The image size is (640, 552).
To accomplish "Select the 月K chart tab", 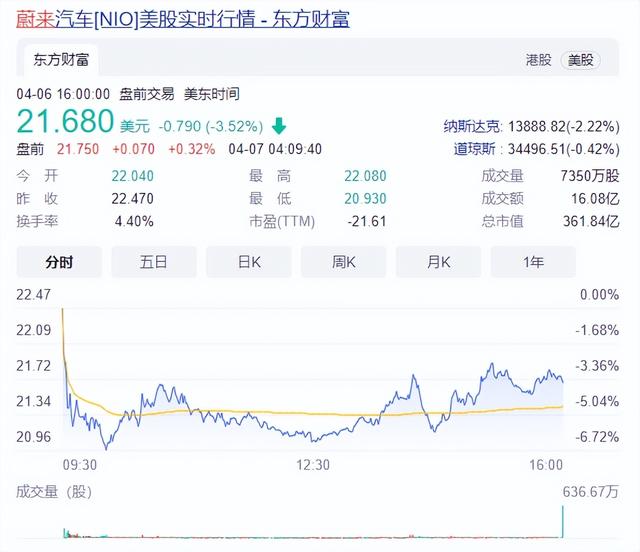I will [438, 262].
